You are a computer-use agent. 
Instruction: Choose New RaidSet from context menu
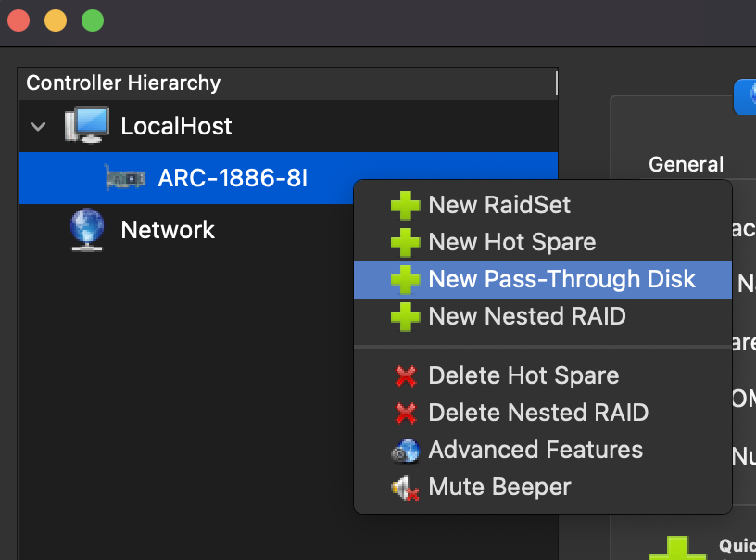pos(543,205)
